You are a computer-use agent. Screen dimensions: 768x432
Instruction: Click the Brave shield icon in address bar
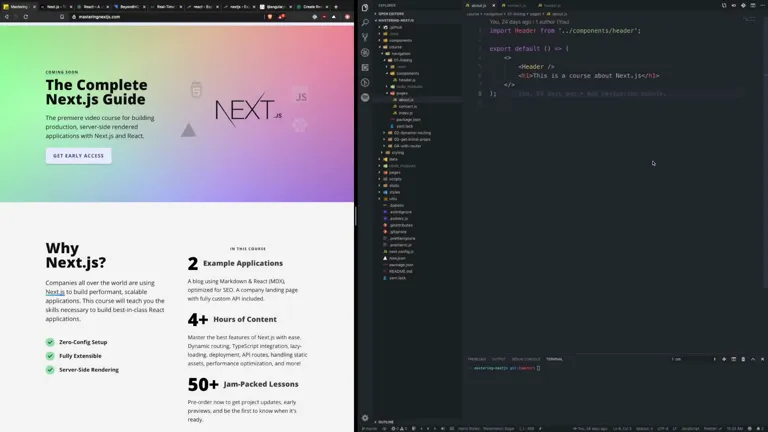(269, 17)
